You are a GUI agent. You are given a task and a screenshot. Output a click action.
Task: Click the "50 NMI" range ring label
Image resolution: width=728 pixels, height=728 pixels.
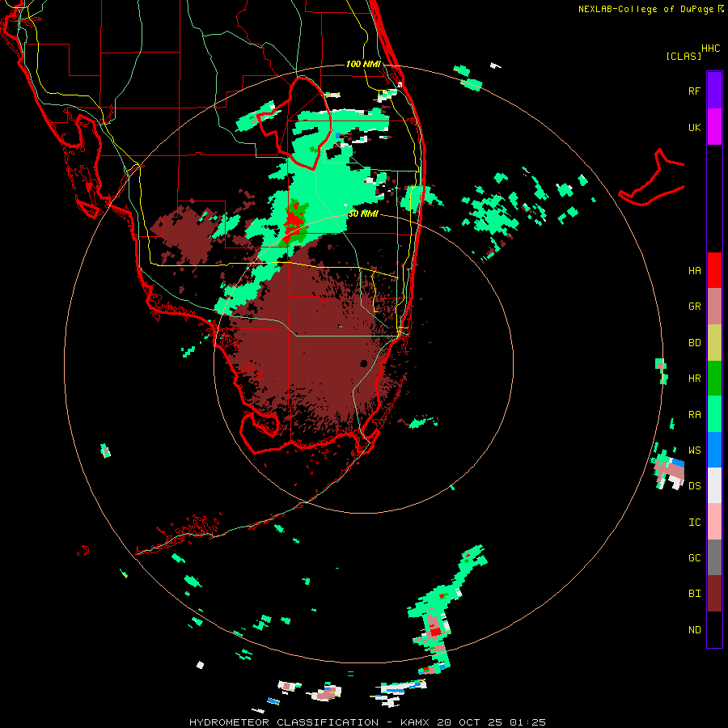(x=363, y=214)
